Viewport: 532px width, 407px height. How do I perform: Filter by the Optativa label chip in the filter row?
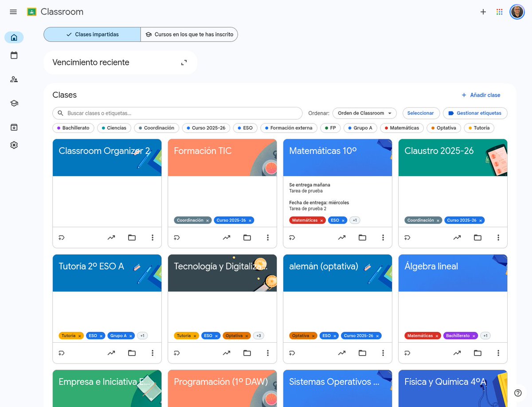(x=444, y=128)
